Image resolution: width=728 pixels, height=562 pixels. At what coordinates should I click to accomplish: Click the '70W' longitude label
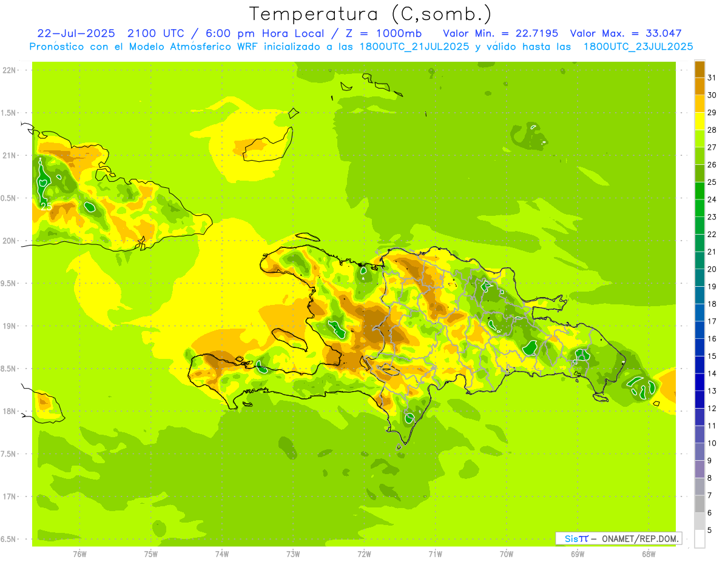coord(507,554)
